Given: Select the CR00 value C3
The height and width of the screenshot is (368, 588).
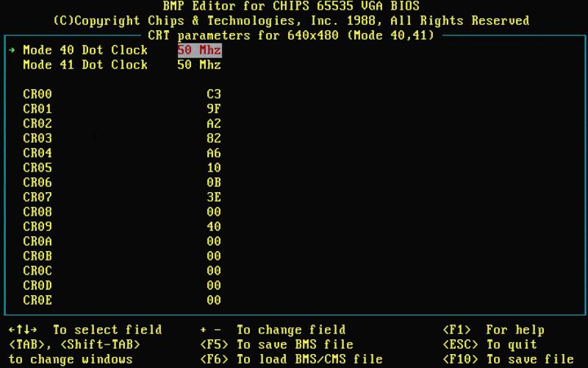Looking at the screenshot, I should [x=214, y=94].
